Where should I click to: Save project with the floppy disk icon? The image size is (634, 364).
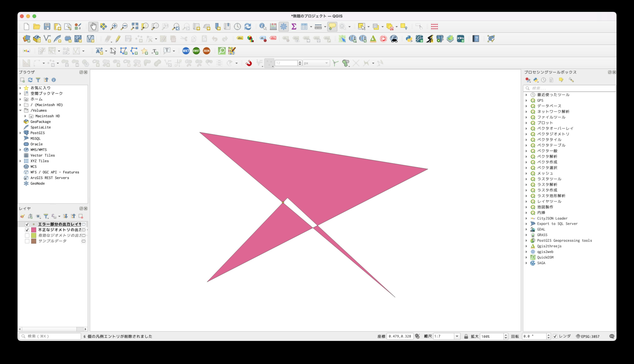[x=47, y=27]
